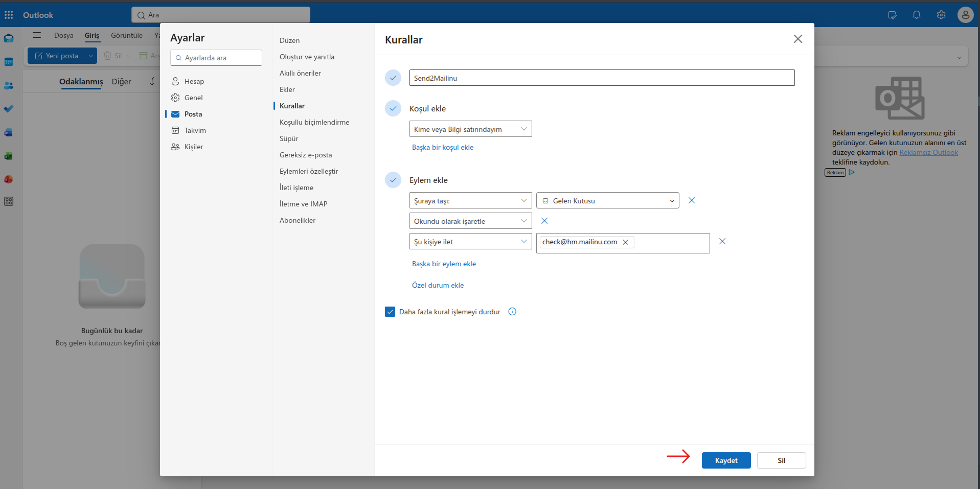The image size is (980, 489).
Task: Remove the 'Okundu olarak işaretle' action
Action: [x=544, y=221]
